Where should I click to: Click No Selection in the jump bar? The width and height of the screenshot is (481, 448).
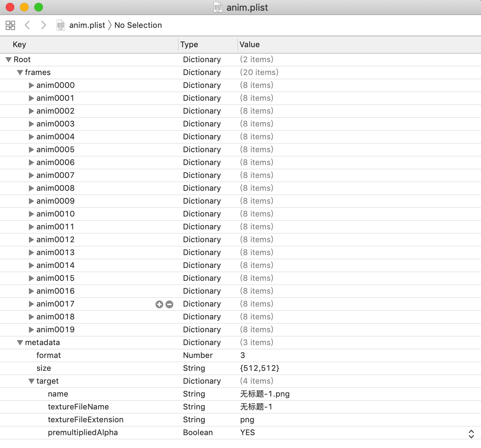tap(138, 25)
